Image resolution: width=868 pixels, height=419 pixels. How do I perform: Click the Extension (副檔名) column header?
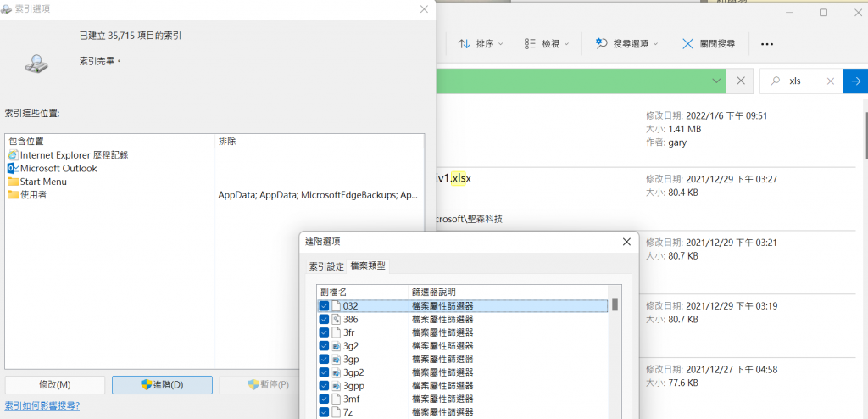pyautogui.click(x=363, y=292)
